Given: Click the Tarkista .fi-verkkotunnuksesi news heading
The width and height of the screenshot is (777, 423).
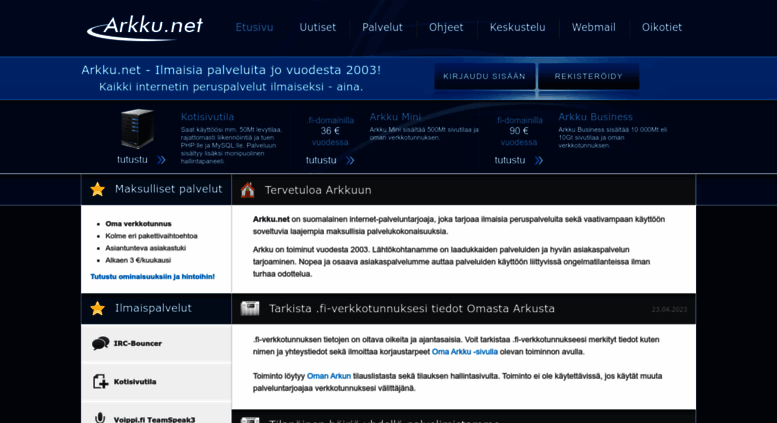Looking at the screenshot, I should [x=412, y=309].
